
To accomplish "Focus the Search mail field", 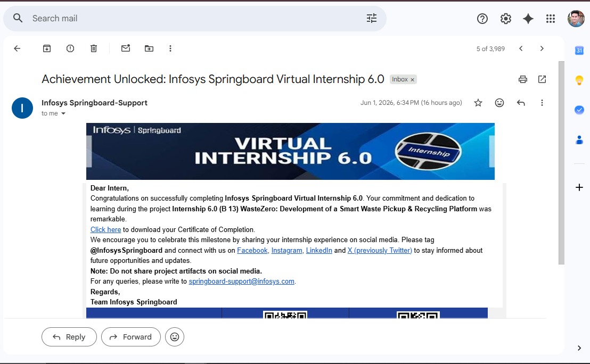I will click(194, 19).
